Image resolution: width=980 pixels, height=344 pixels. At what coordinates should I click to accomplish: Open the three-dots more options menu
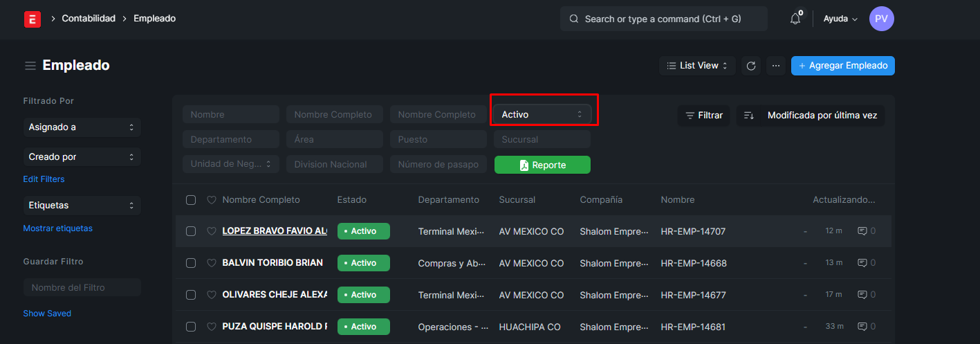click(x=776, y=66)
